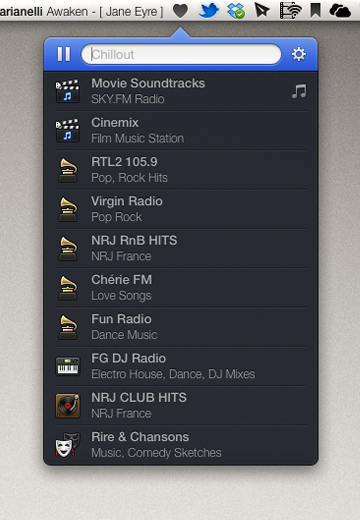The width and height of the screenshot is (360, 520).
Task: Click the Chillout search field
Action: [181, 54]
